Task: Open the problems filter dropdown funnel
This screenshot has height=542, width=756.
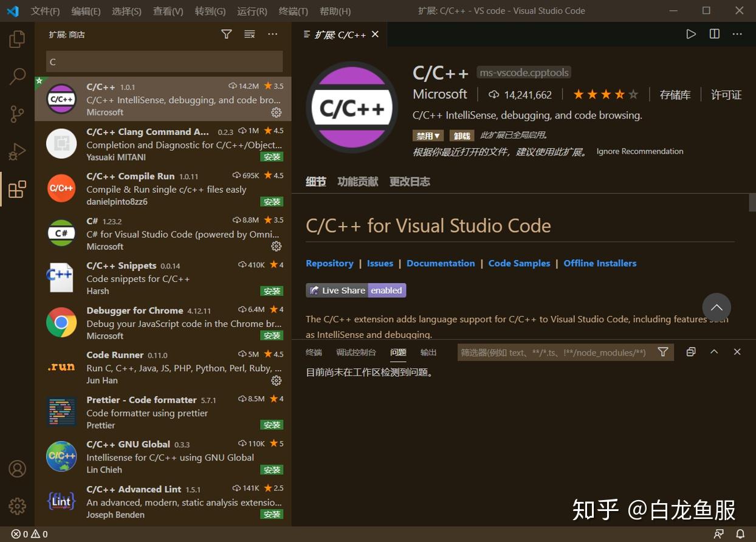Action: (662, 352)
